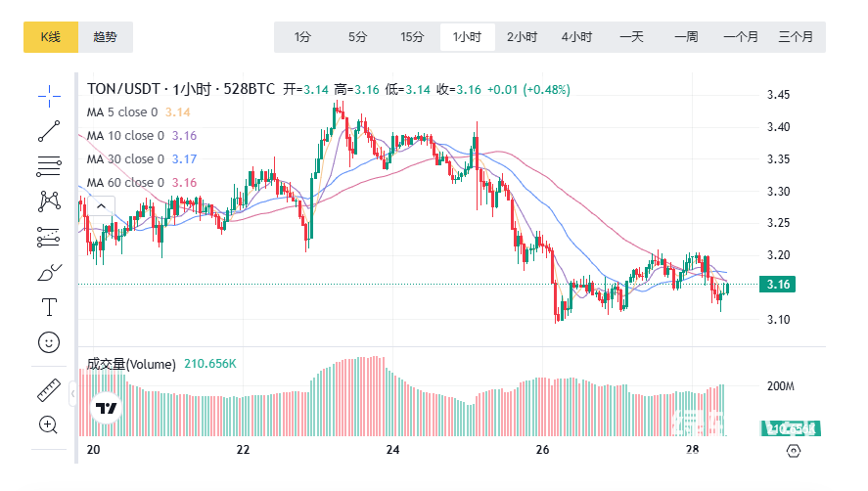Screen dimensions: 868x491
Task: Click the zoom in magnifier tool
Action: pos(49,424)
